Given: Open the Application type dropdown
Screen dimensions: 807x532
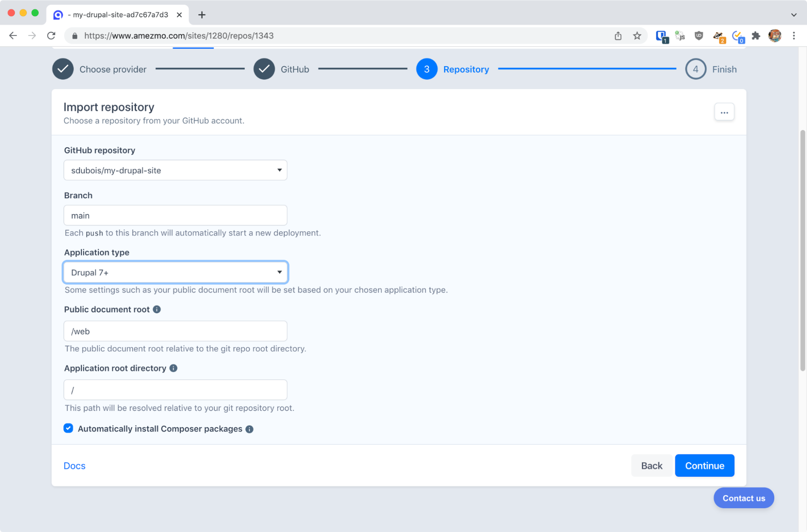Looking at the screenshot, I should (175, 272).
